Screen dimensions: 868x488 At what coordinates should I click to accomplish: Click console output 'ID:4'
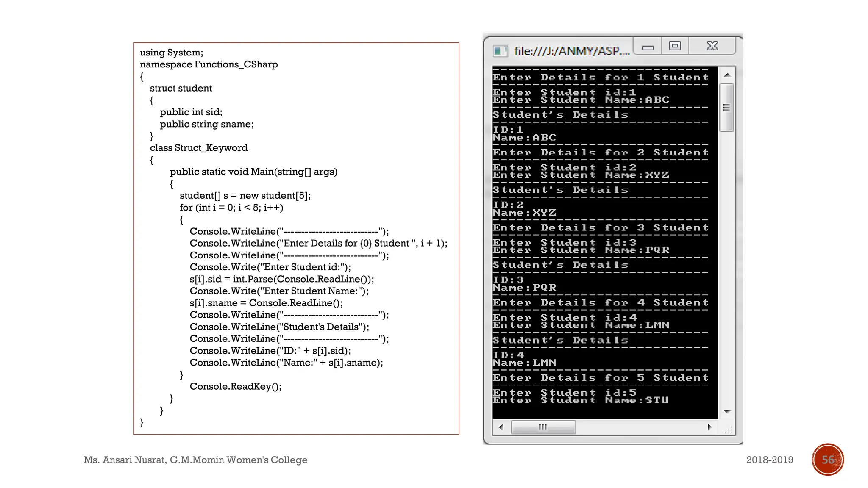tap(508, 355)
